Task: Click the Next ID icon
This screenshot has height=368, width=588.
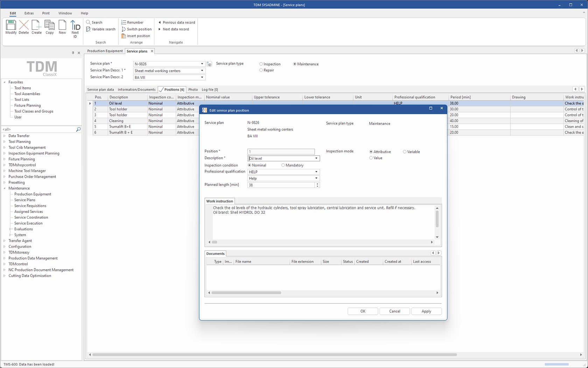Action: pyautogui.click(x=75, y=25)
